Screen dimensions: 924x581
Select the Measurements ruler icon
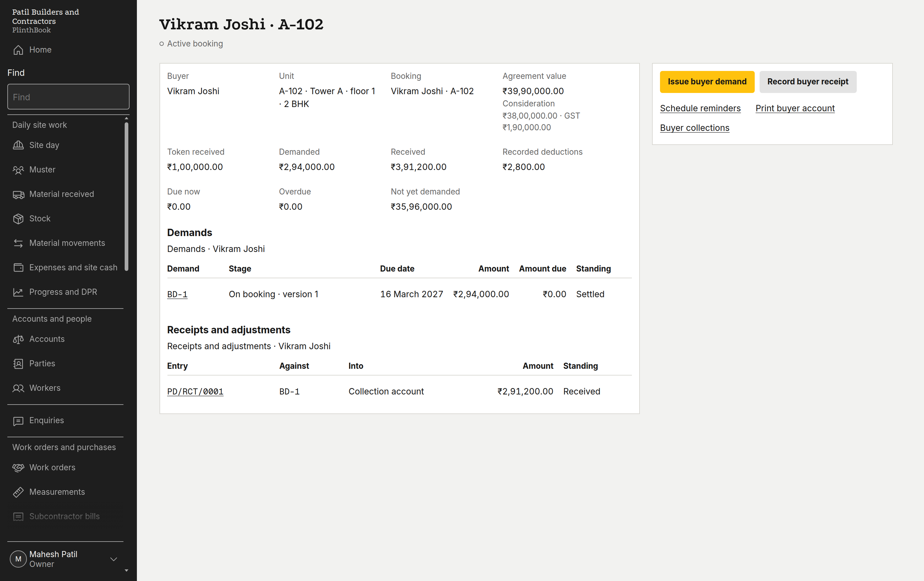point(18,492)
